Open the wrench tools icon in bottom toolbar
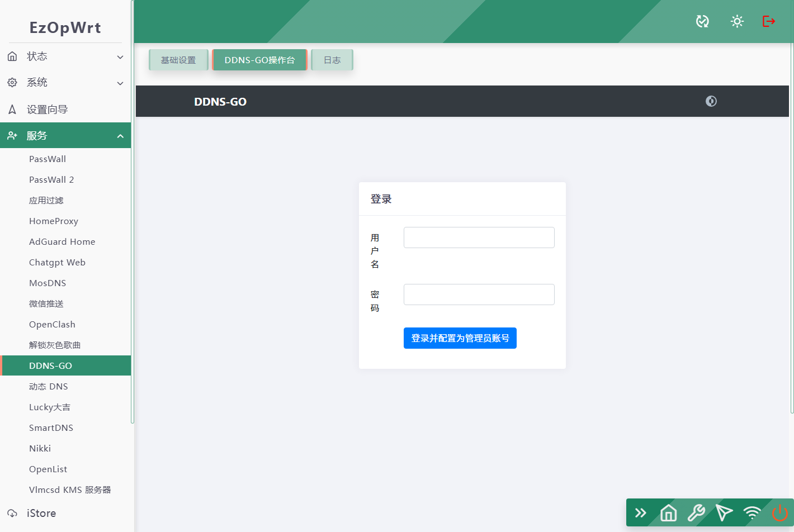The height and width of the screenshot is (532, 794). tap(696, 512)
